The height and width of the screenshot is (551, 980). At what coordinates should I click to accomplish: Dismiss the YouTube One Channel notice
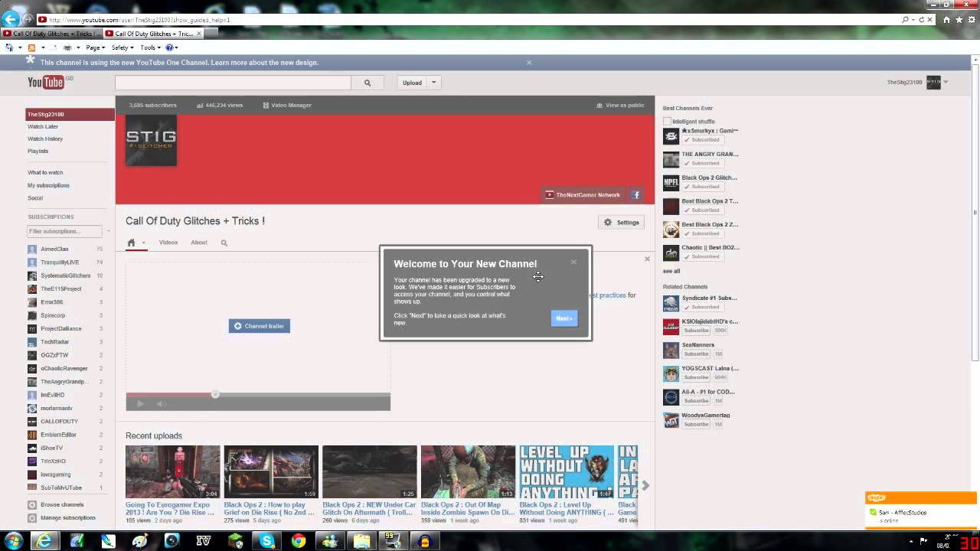tap(529, 63)
